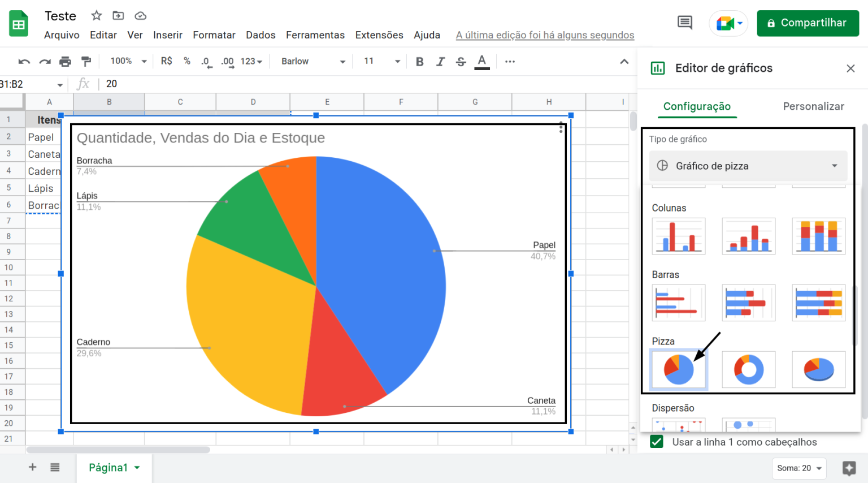868x483 pixels.
Task: Toggle italic text formatting
Action: [440, 62]
